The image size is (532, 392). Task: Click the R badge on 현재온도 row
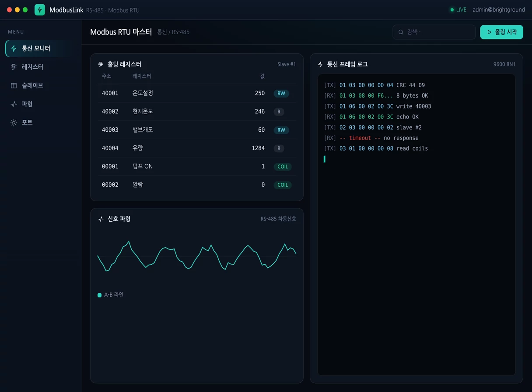[279, 112]
